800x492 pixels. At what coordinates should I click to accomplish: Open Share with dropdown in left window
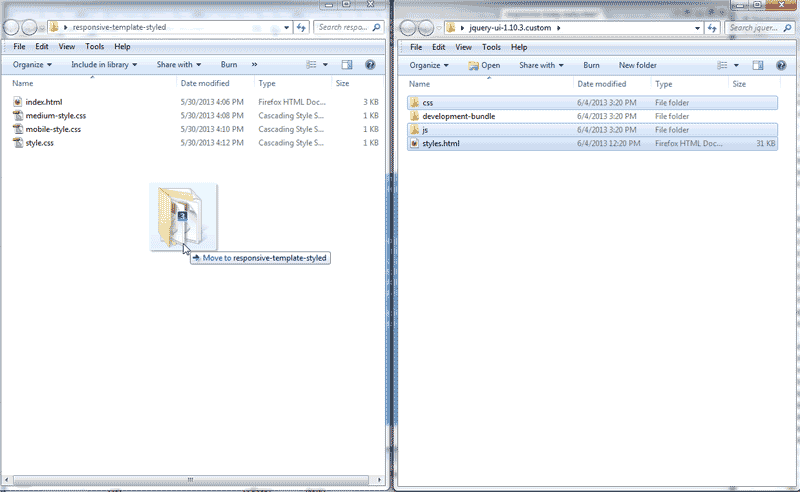179,64
